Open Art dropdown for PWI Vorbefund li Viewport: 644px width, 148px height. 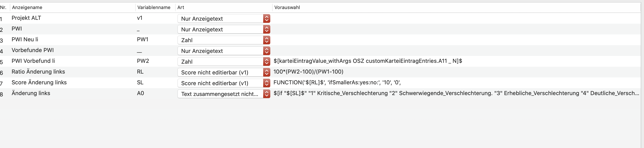[224, 62]
